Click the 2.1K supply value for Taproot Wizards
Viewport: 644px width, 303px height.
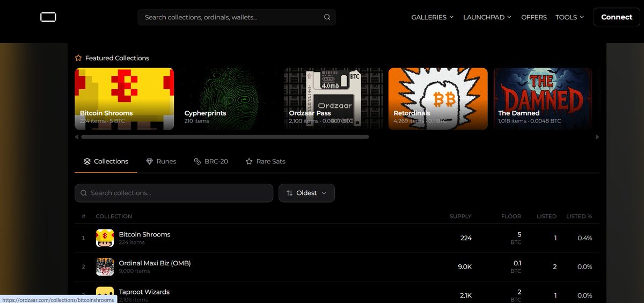click(x=465, y=295)
